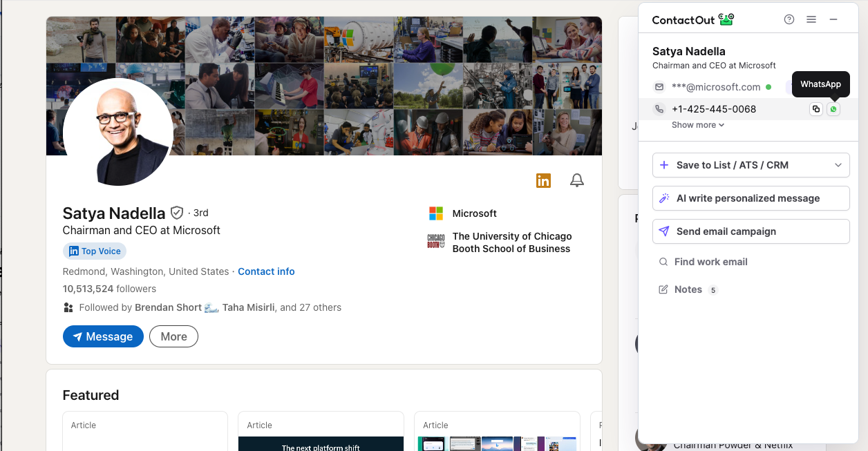Open the More actions dropdown on profile
868x451 pixels.
pos(173,336)
